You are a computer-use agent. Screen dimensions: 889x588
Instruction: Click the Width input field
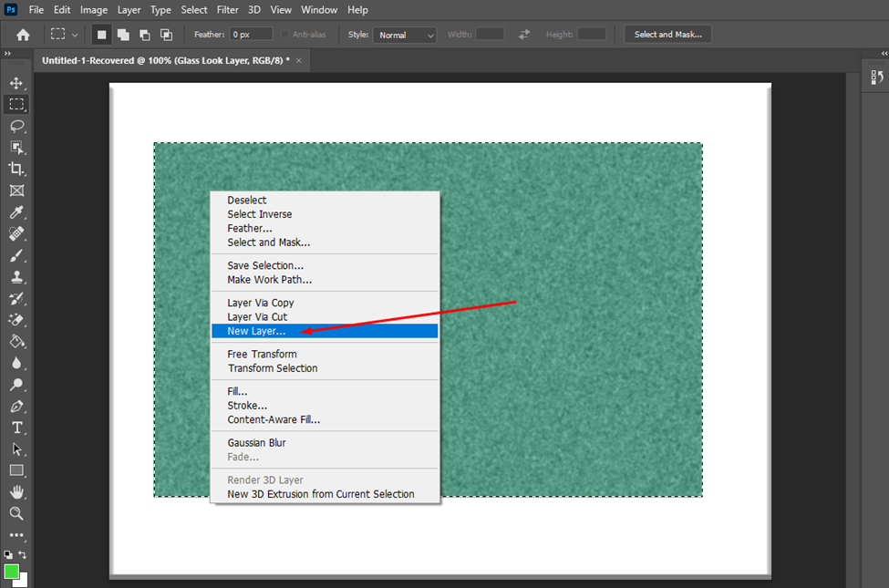point(490,35)
